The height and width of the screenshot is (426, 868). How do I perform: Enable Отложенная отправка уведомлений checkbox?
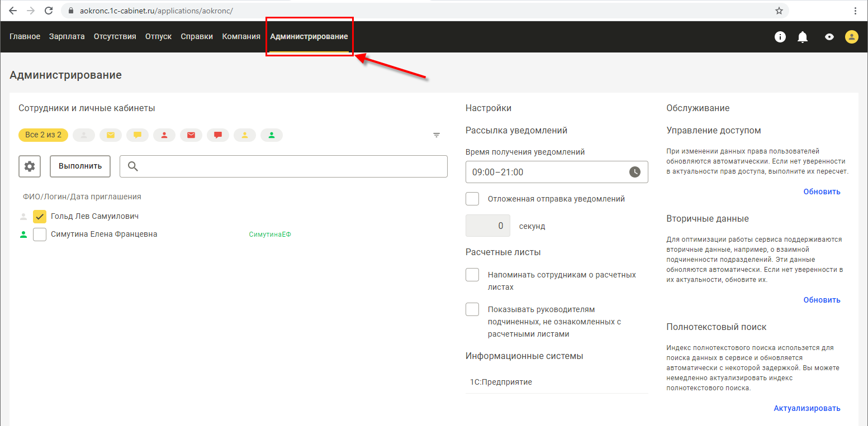[x=472, y=199]
